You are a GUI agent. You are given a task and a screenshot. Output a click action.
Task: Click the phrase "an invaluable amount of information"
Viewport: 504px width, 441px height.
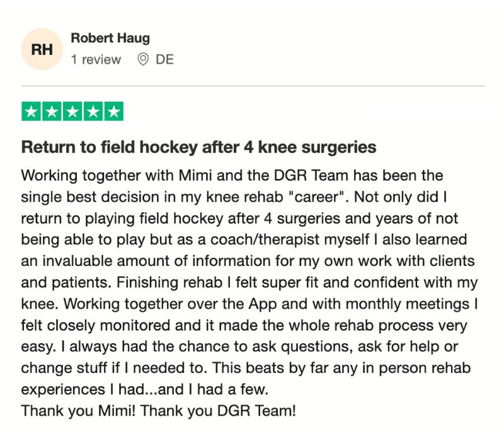tap(146, 261)
